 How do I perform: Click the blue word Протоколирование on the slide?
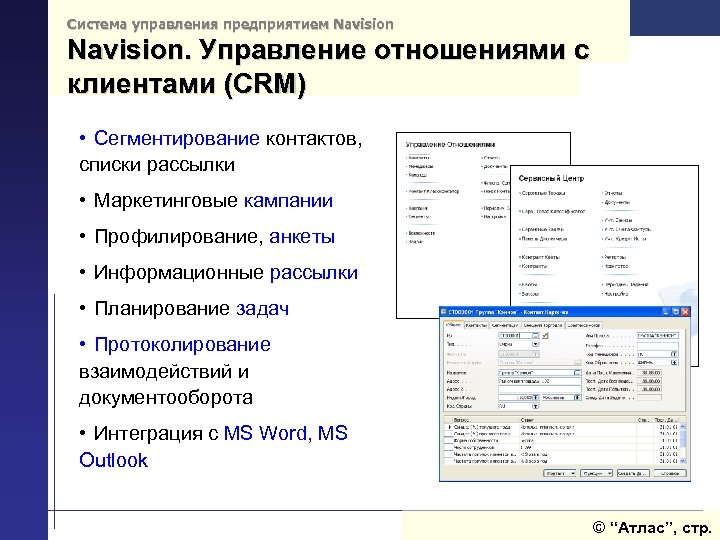(182, 344)
